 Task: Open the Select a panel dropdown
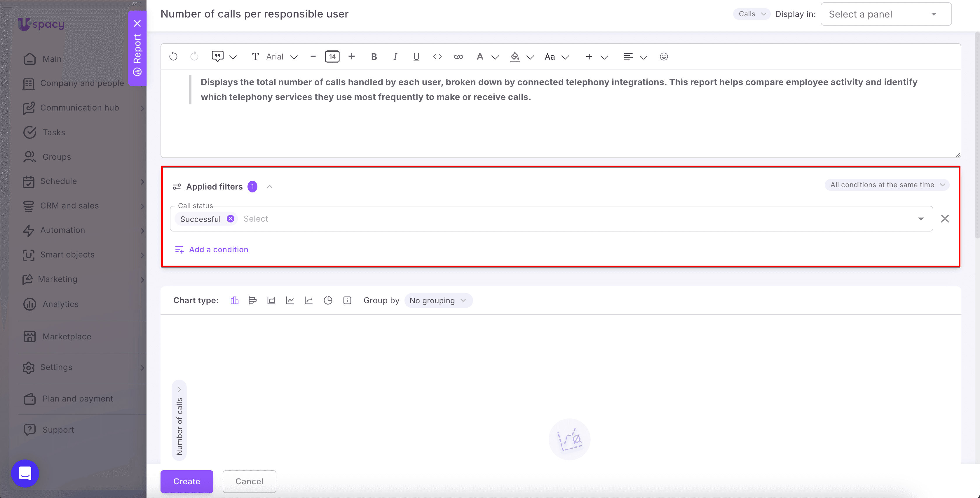[x=886, y=14]
